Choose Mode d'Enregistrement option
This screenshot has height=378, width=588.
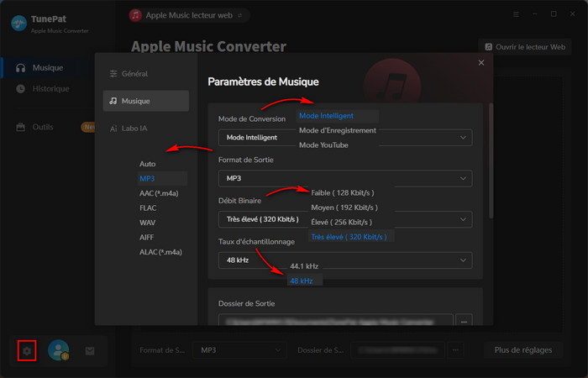click(x=338, y=130)
